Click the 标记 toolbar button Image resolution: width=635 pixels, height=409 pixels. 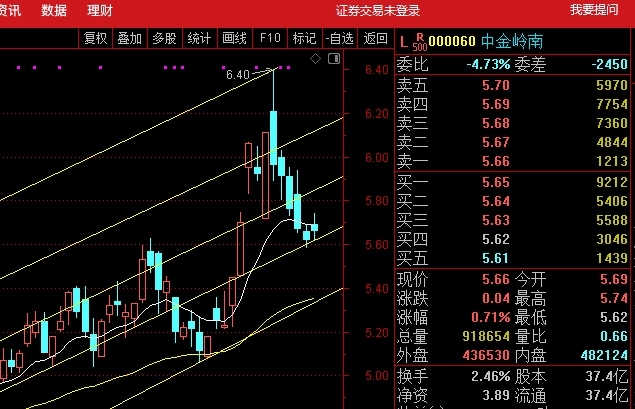click(304, 38)
